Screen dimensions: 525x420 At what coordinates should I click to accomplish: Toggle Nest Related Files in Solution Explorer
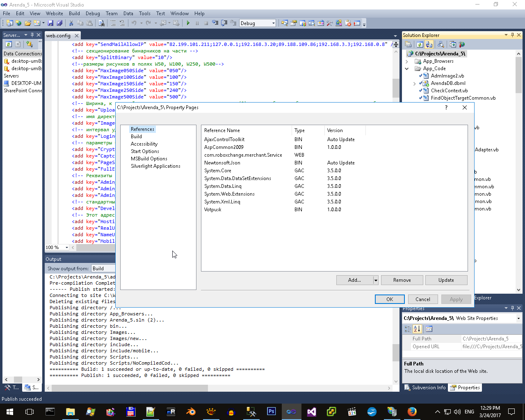pyautogui.click(x=429, y=45)
